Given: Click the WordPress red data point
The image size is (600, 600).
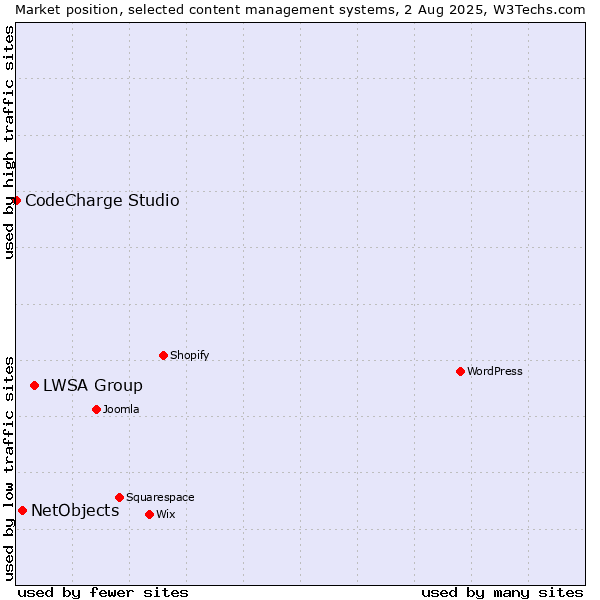Looking at the screenshot, I should 460,371.
